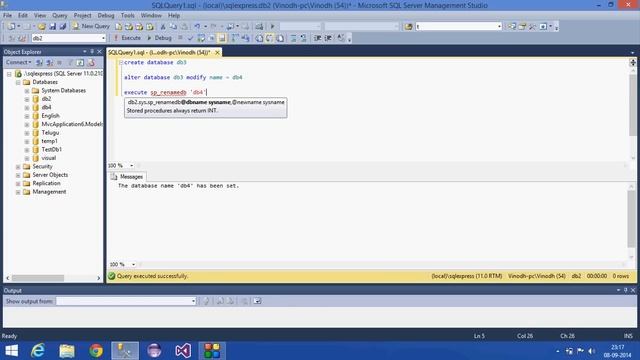Select the Telugu database in tree
This screenshot has height=360, width=640.
(50, 133)
